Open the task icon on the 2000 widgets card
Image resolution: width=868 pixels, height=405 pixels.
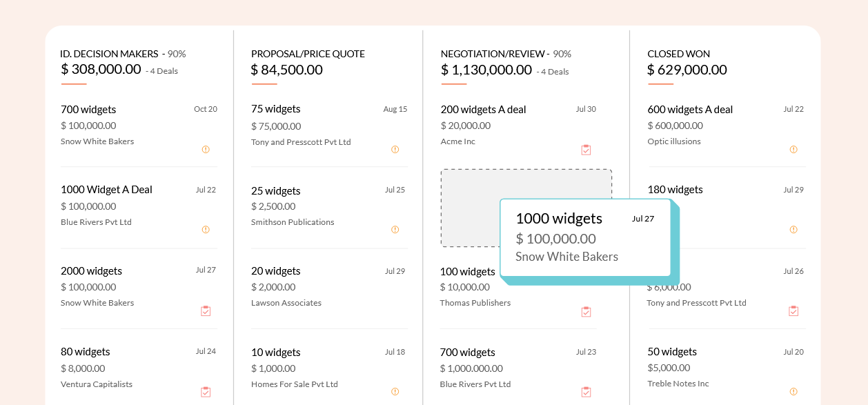[206, 310]
